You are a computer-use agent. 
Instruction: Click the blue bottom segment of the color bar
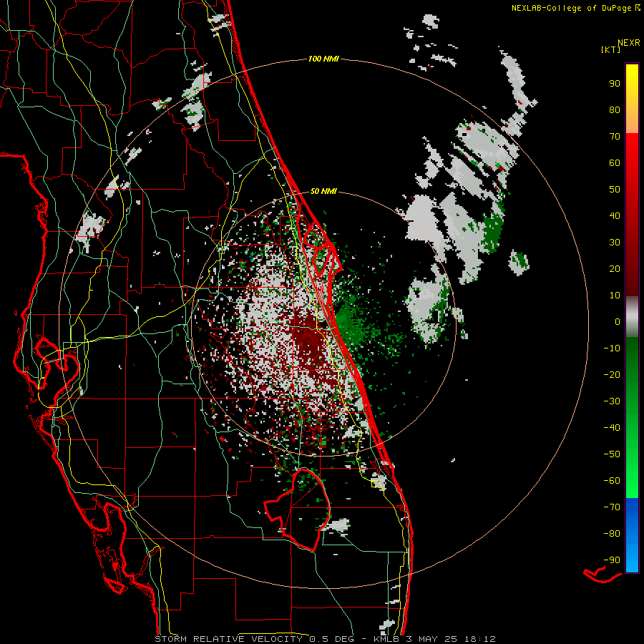pyautogui.click(x=632, y=535)
